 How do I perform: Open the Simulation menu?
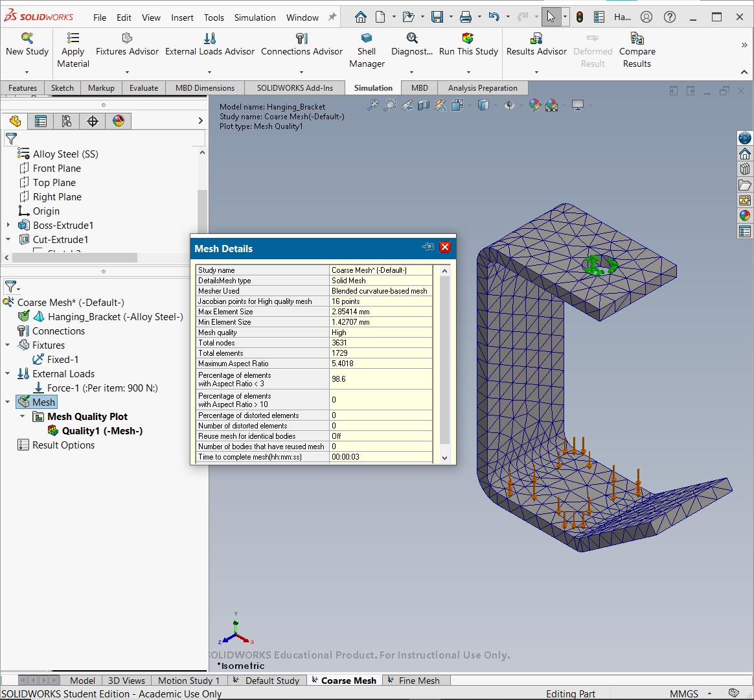255,17
